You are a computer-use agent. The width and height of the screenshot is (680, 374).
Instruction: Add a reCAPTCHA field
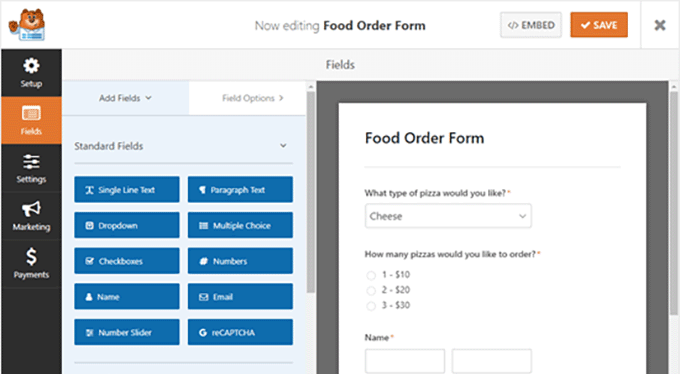pyautogui.click(x=240, y=332)
